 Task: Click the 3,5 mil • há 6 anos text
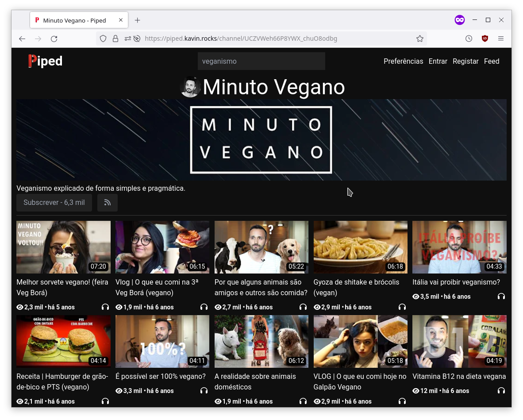point(445,297)
